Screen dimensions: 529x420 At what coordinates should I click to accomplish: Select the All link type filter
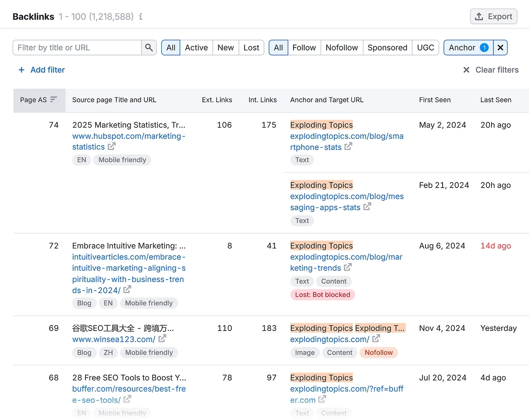pyautogui.click(x=279, y=48)
